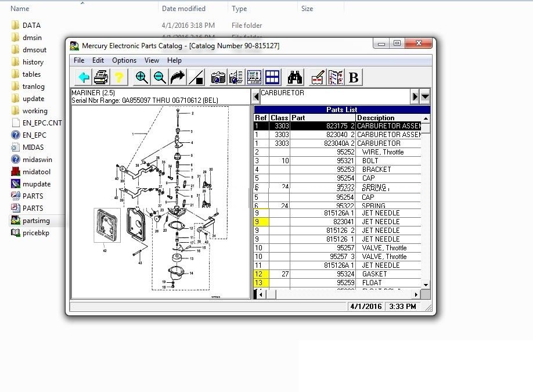Click the Class column header
Viewport: 533px width, 392px height.
pos(279,118)
